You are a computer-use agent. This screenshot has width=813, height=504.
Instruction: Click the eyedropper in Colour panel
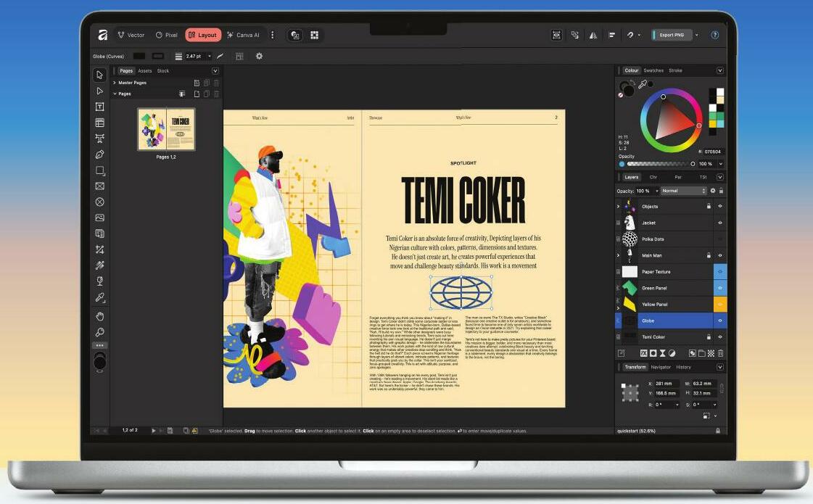click(x=643, y=84)
